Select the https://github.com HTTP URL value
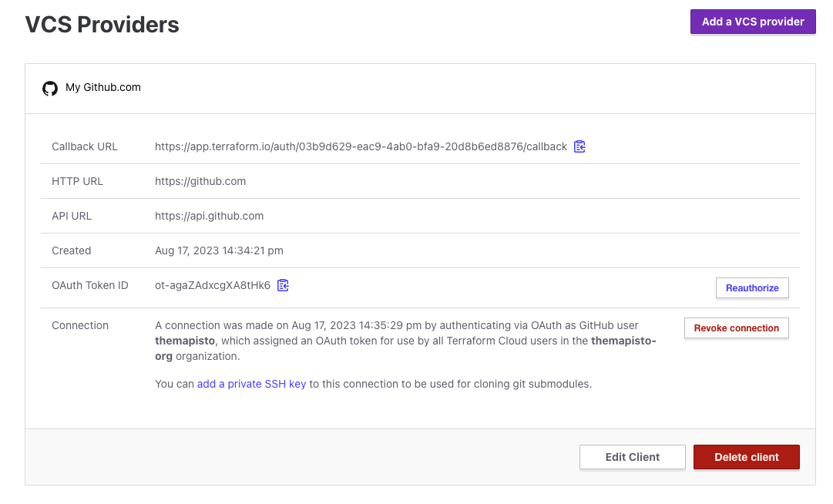833x504 pixels. [x=200, y=182]
